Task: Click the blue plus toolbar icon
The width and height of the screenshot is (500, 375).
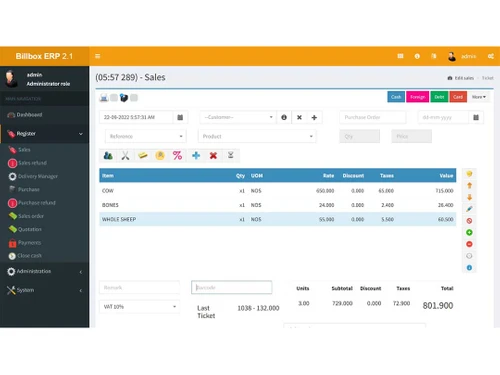Action: pyautogui.click(x=196, y=155)
